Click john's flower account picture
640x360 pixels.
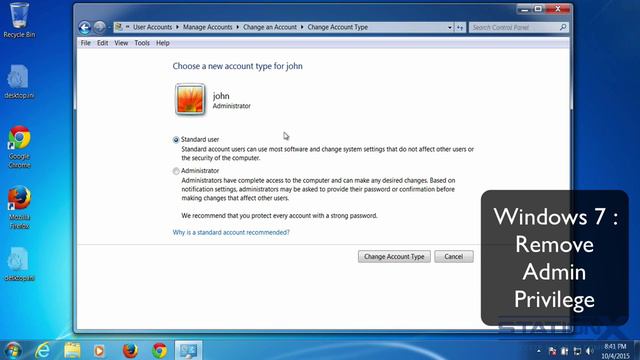coord(190,100)
